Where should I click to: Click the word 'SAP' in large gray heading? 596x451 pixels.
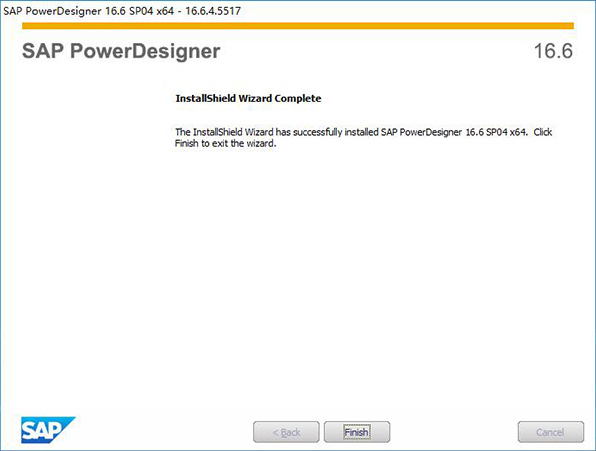pyautogui.click(x=43, y=51)
